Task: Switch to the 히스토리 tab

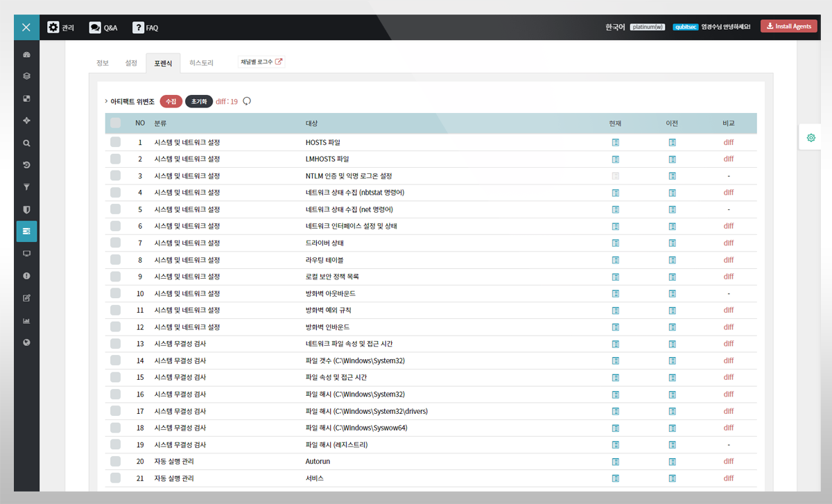Action: click(x=201, y=63)
